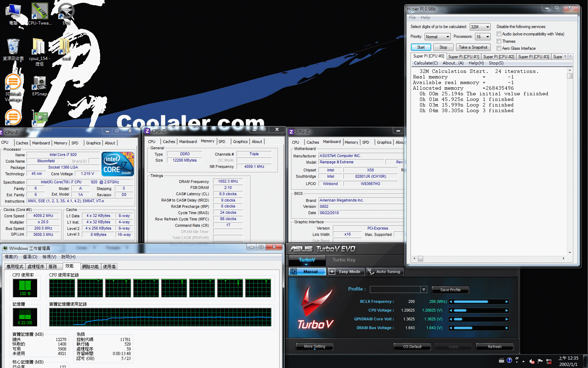Click Take a Snapshot button
588x368 pixels.
473,47
